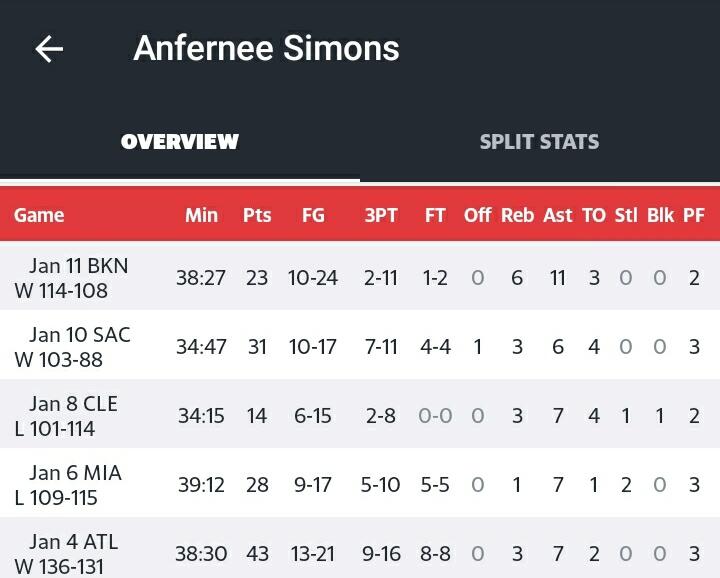Open the Jan 11 BKN game row

click(x=360, y=277)
